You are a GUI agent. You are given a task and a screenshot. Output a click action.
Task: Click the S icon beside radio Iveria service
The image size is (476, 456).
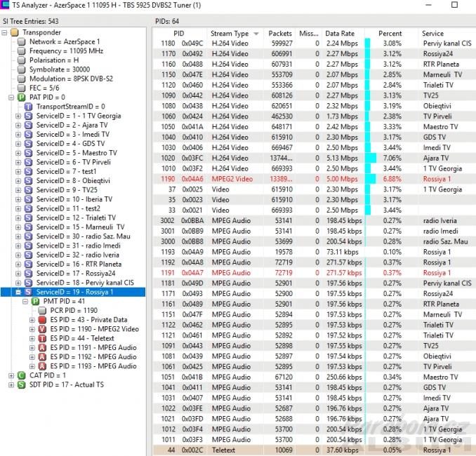click(x=29, y=255)
